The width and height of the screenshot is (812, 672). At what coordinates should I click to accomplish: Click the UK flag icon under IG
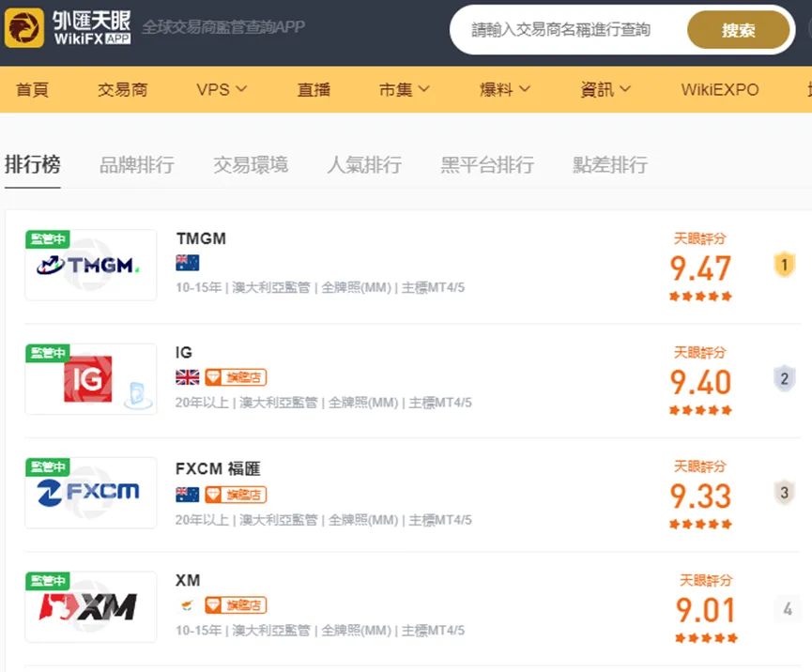pyautogui.click(x=187, y=377)
